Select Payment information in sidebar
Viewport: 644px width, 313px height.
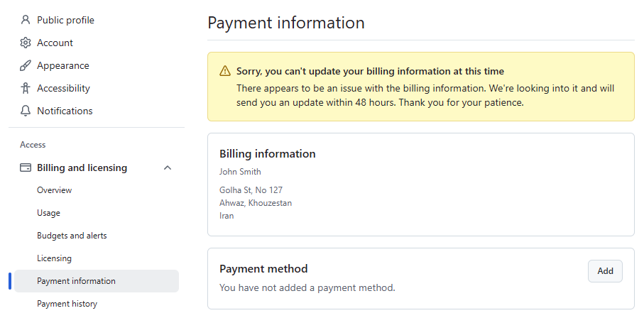pos(76,281)
